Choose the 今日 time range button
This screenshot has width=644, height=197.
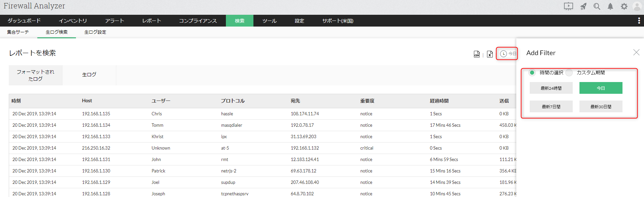click(x=601, y=88)
